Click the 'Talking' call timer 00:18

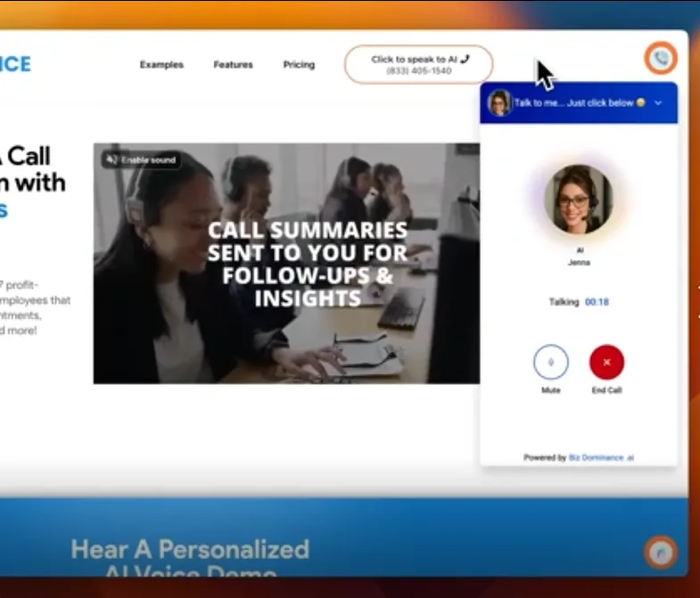pyautogui.click(x=579, y=302)
